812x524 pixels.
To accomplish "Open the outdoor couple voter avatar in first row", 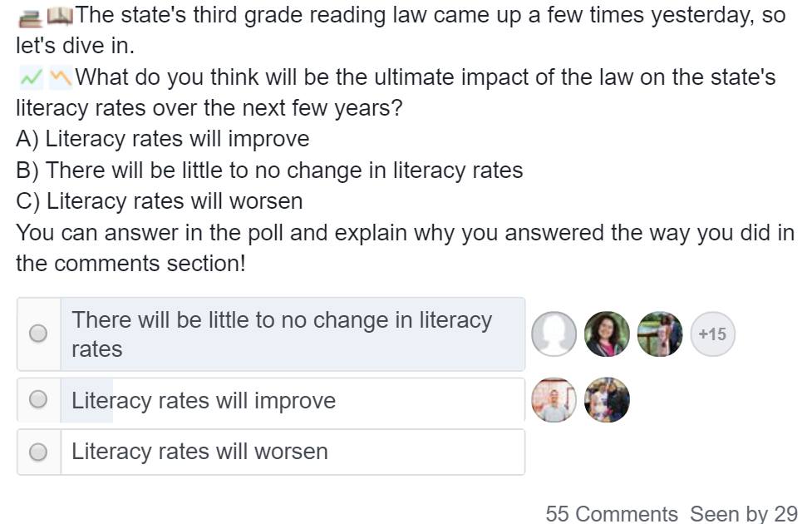I will 660,334.
